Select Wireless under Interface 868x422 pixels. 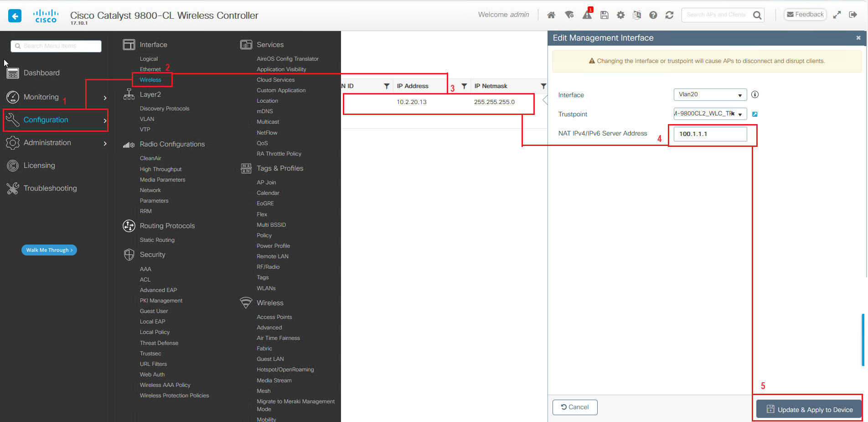[150, 80]
